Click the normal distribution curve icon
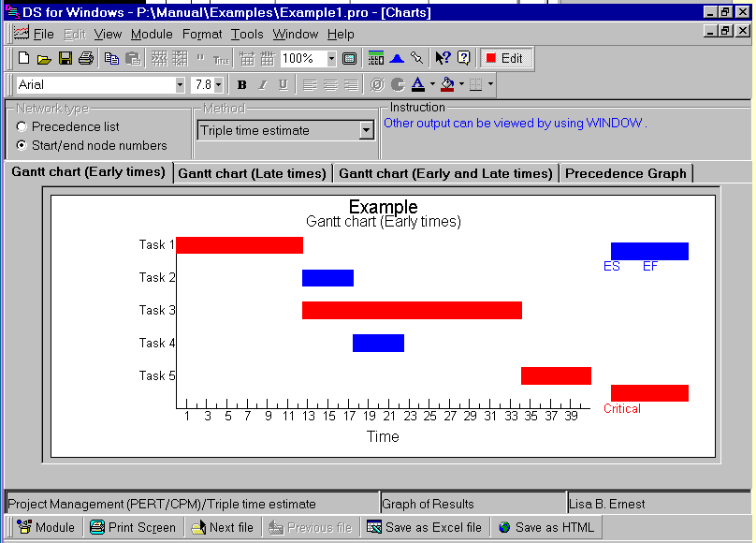The height and width of the screenshot is (543, 756). (x=396, y=58)
